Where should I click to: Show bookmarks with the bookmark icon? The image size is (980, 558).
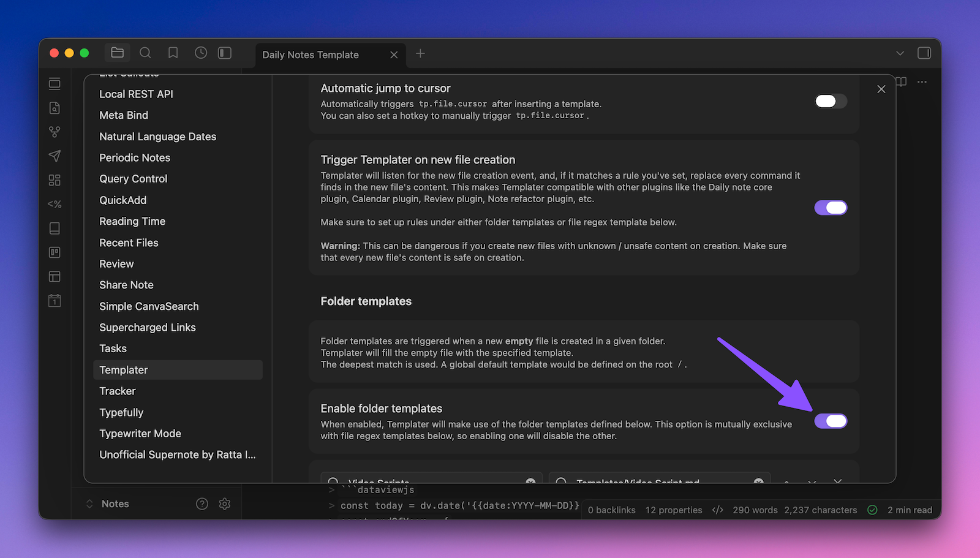point(173,53)
